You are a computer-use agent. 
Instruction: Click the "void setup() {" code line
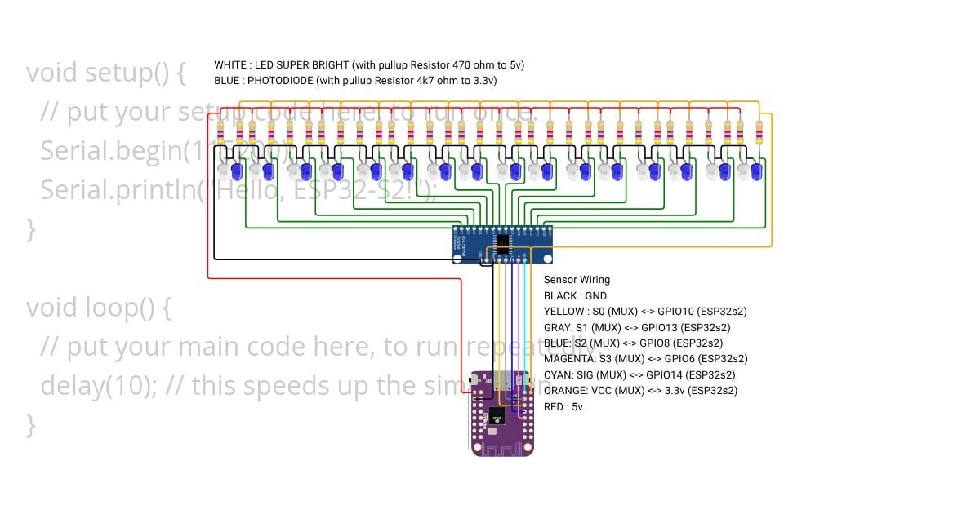tap(106, 73)
